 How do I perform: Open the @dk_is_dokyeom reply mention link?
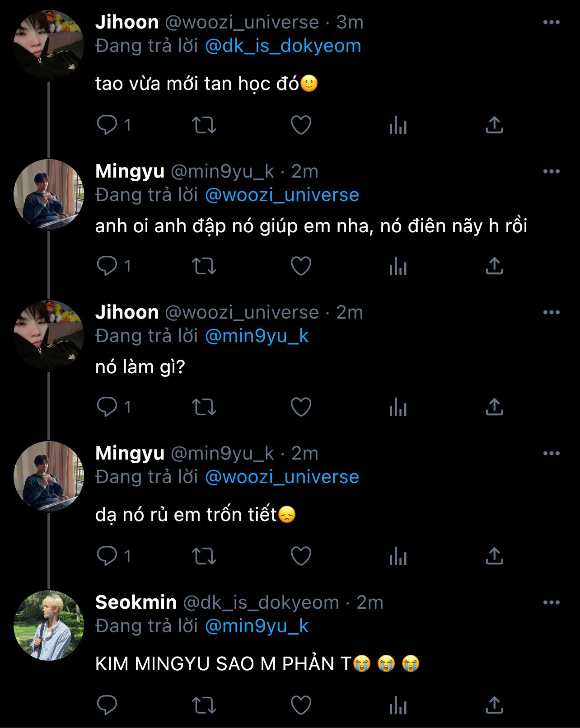[x=283, y=46]
